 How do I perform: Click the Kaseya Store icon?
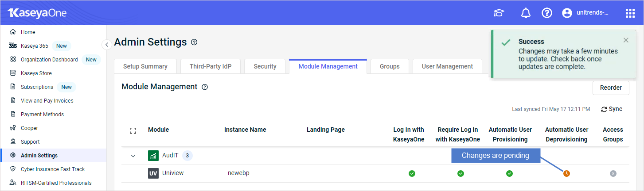(13, 73)
